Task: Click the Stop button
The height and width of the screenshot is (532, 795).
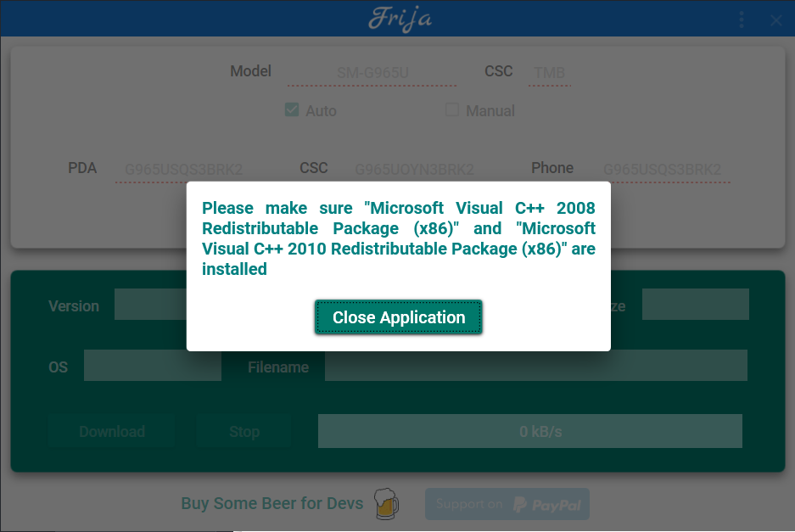Action: (x=244, y=431)
